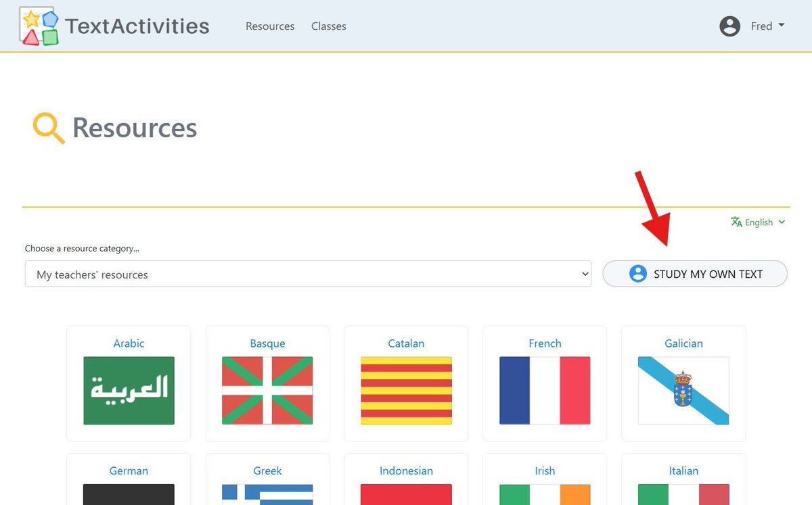Open the user avatar icon near Fred
Image resolution: width=812 pixels, height=505 pixels.
point(729,26)
